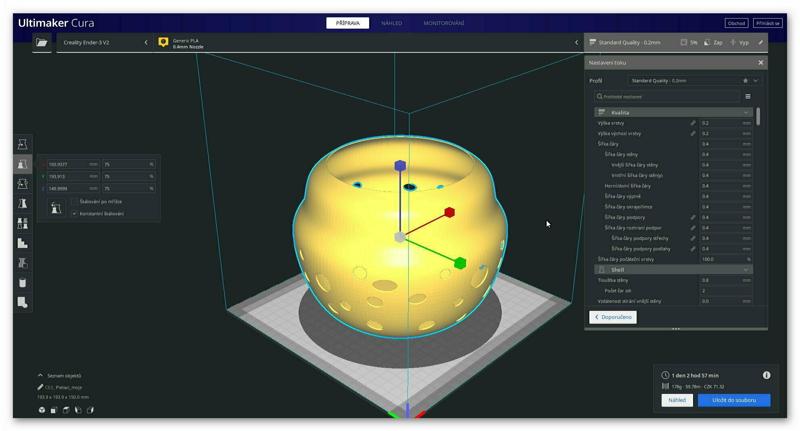Click the Uložit do souboru button
This screenshot has width=800, height=431.
click(734, 400)
